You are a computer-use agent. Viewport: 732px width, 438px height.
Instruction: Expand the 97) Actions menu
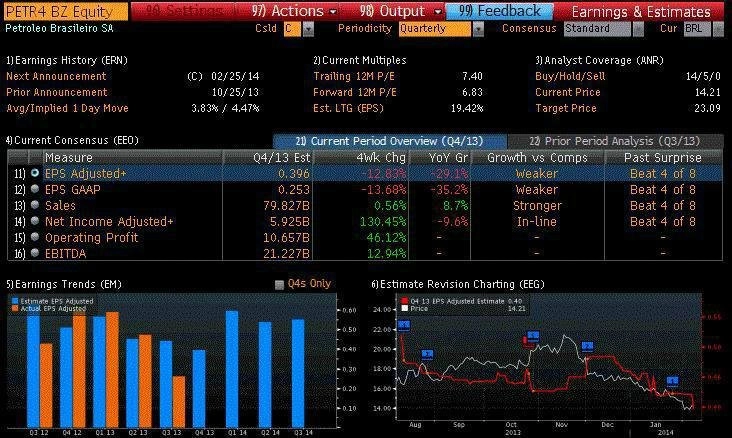tap(294, 11)
